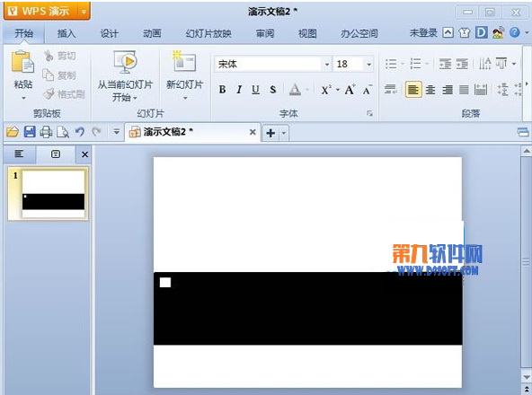Apply superscript X² formatting

click(x=326, y=90)
